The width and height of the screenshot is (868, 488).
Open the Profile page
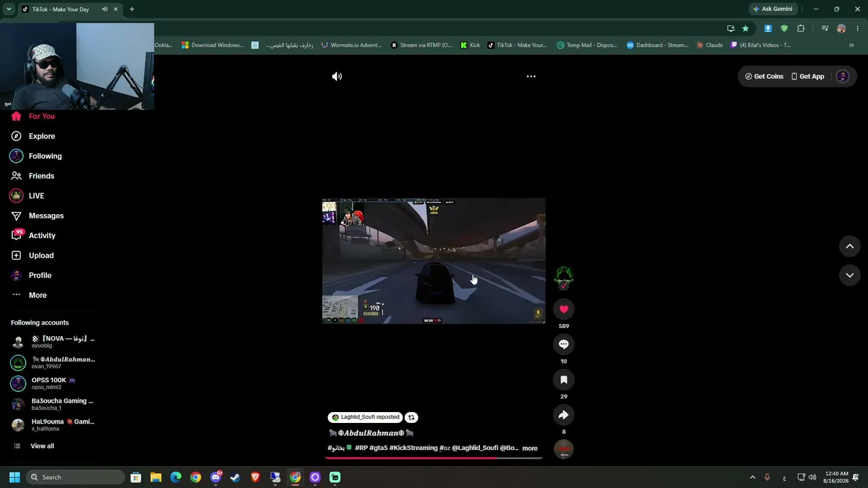coord(39,275)
